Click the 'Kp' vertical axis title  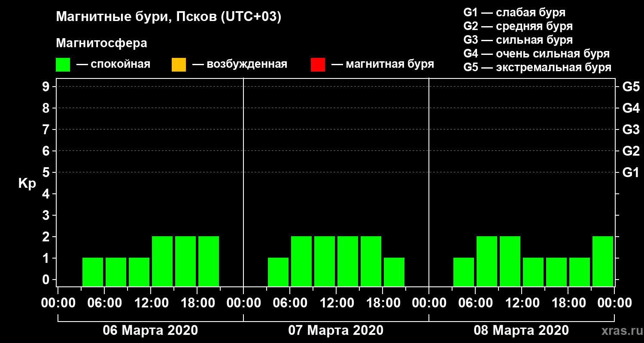tap(27, 183)
